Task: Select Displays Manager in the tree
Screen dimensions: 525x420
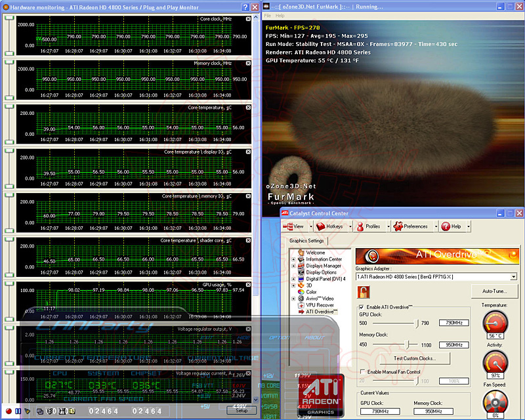Action: (x=324, y=266)
